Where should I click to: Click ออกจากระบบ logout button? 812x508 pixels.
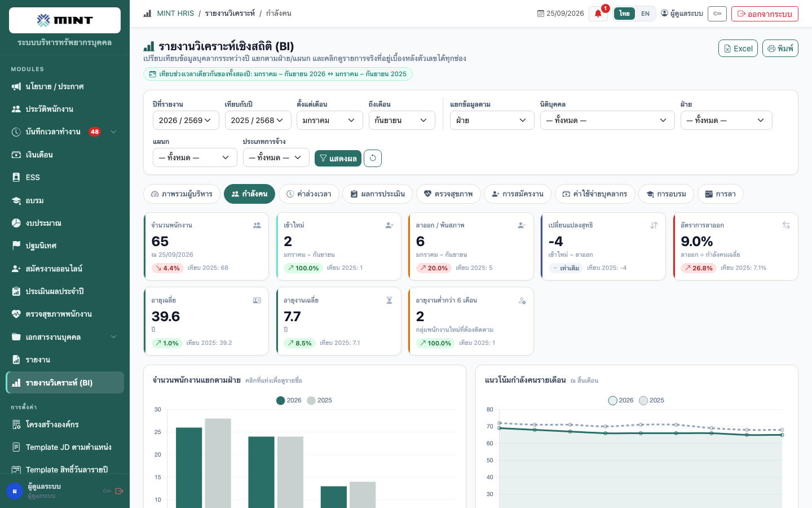[765, 14]
